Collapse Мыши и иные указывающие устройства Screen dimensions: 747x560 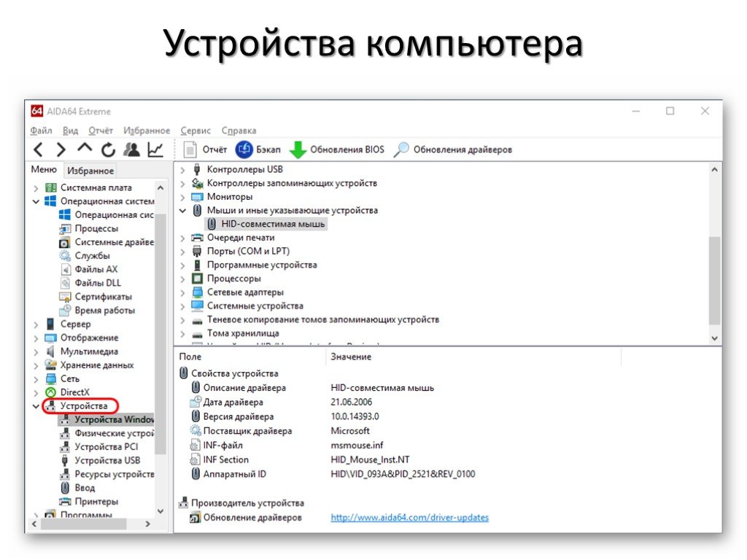(x=182, y=211)
